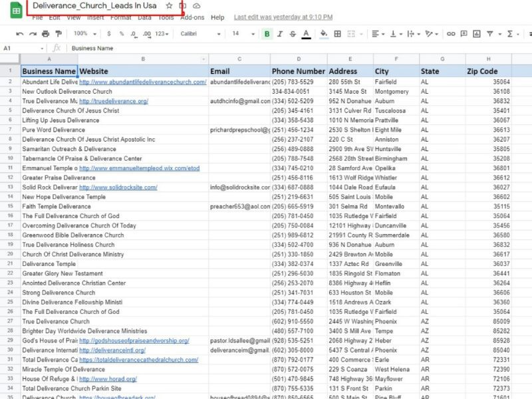Viewport: 532px width, 399px height.
Task: Toggle strikethrough formatting
Action: 293,33
